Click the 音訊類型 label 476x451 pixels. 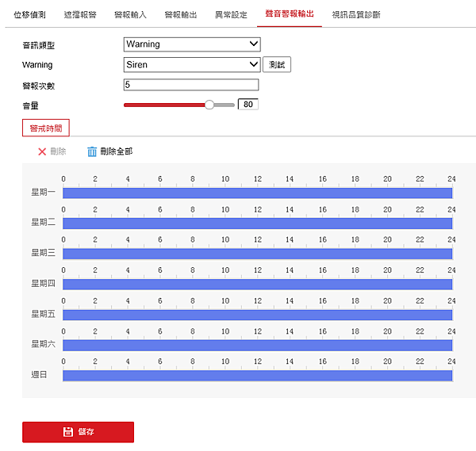click(x=39, y=45)
